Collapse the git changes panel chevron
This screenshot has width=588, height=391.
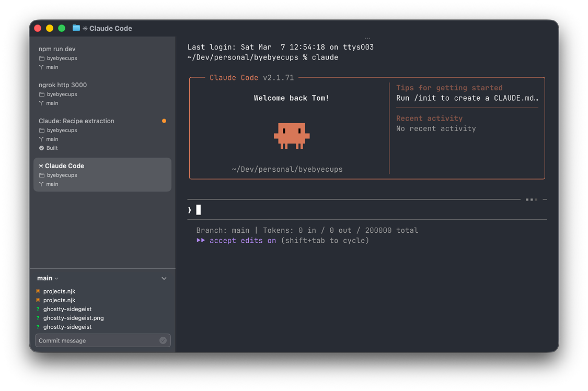point(164,278)
